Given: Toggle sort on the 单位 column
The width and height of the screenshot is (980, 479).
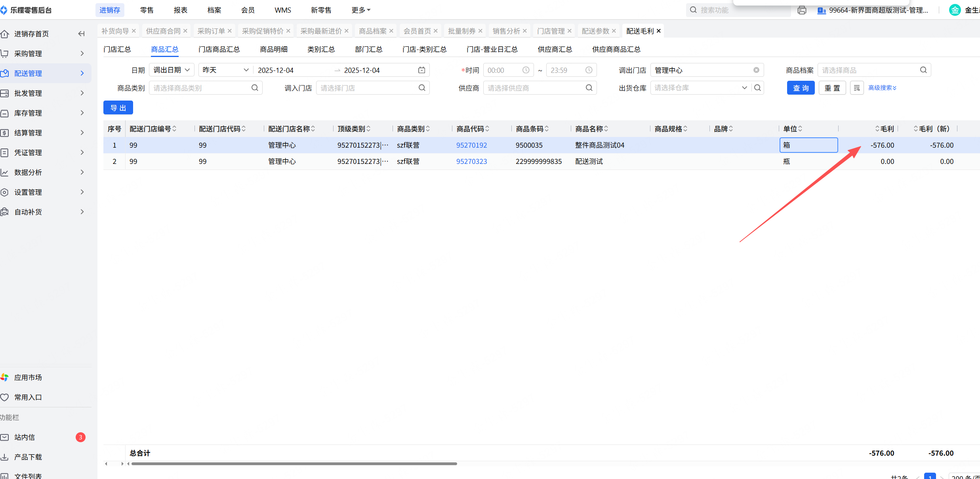Looking at the screenshot, I should pyautogui.click(x=800, y=129).
